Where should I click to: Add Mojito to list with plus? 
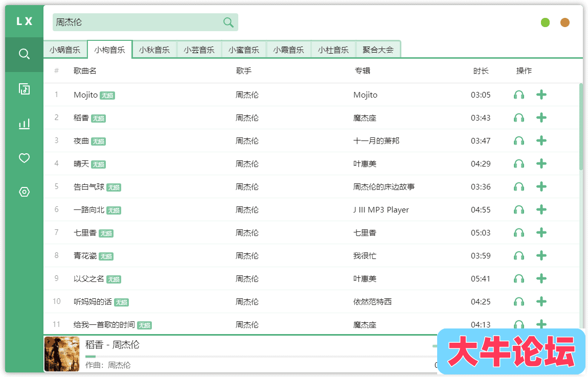[541, 95]
